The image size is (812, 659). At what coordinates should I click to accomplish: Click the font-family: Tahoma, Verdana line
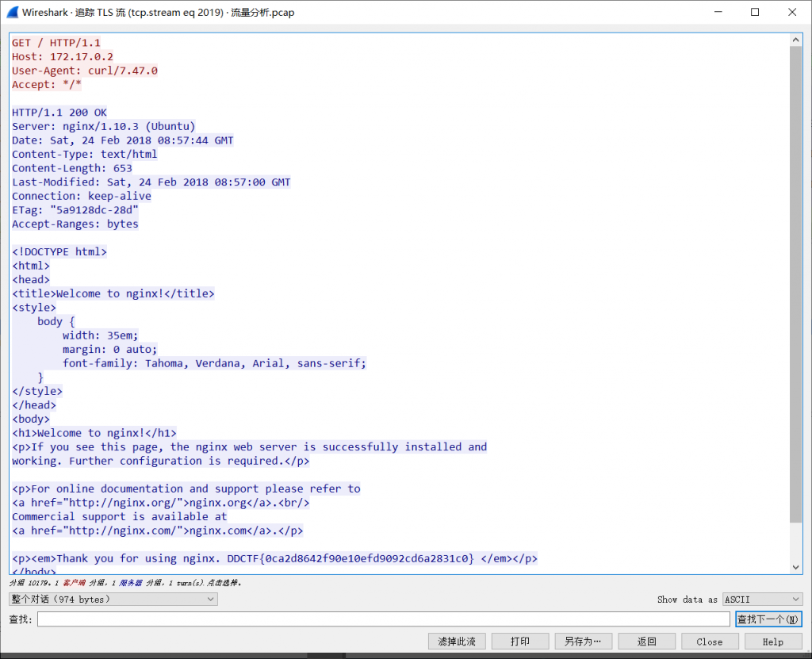point(214,363)
